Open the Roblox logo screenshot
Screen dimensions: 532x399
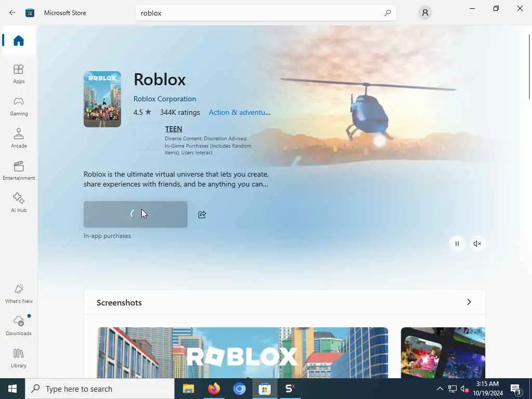(x=243, y=353)
